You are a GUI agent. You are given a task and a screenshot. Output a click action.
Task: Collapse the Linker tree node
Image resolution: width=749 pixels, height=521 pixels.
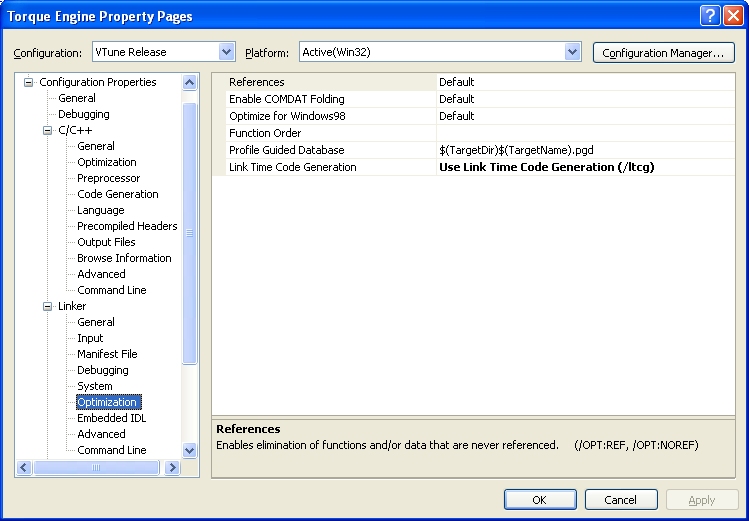48,306
